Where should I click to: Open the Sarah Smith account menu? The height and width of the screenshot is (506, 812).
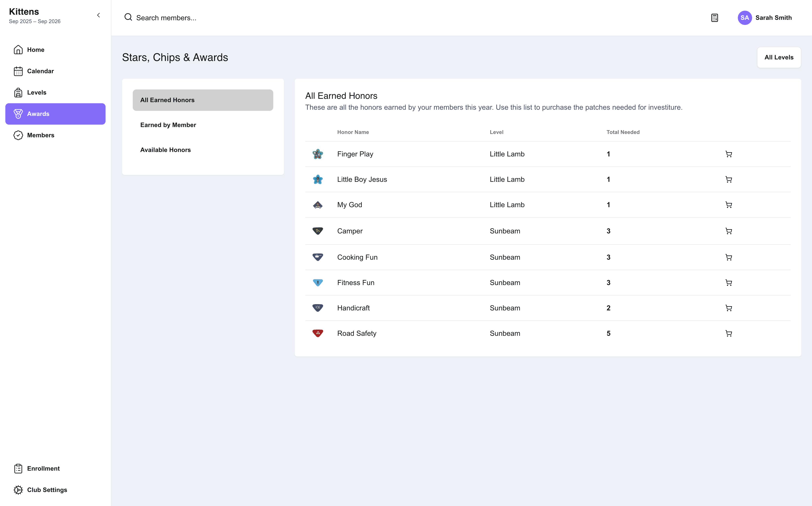[765, 18]
